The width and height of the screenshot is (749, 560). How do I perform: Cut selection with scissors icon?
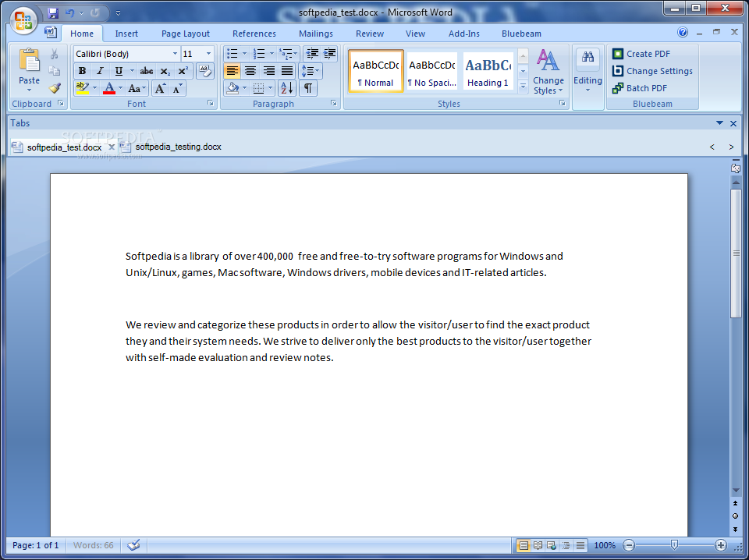(55, 54)
